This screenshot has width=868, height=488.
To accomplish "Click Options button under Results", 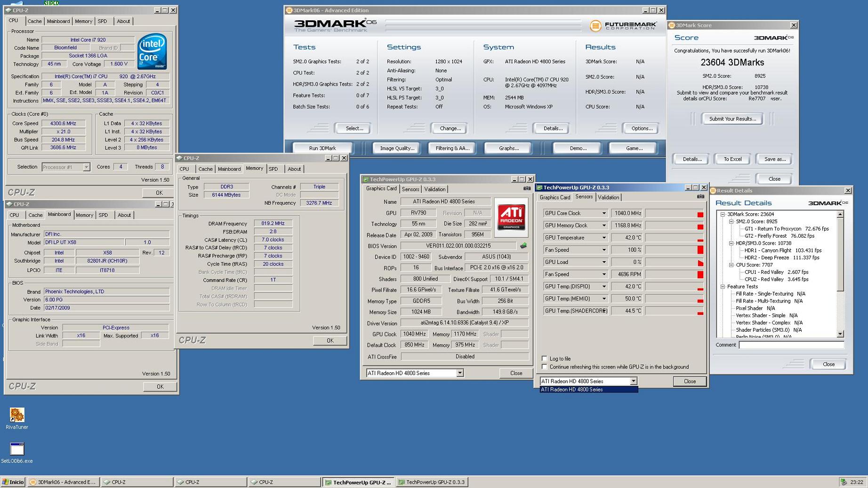I will [642, 128].
